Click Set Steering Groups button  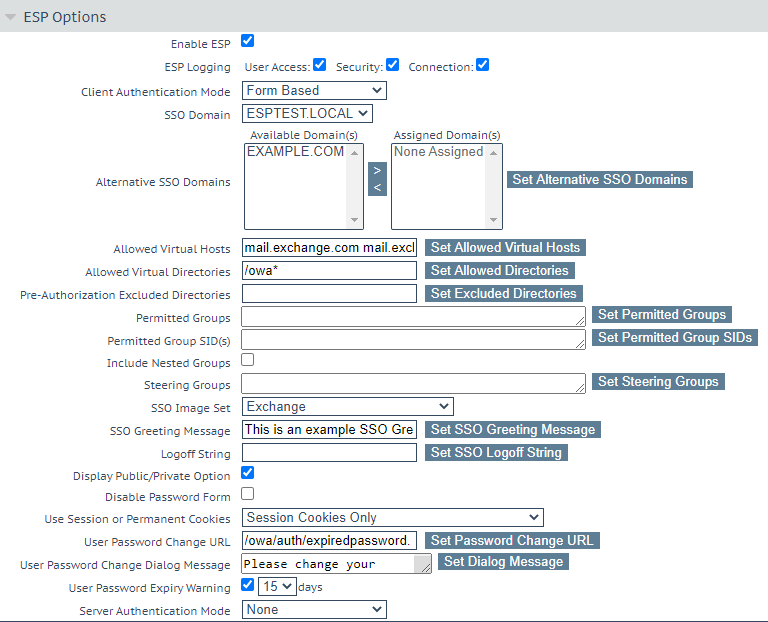point(658,382)
